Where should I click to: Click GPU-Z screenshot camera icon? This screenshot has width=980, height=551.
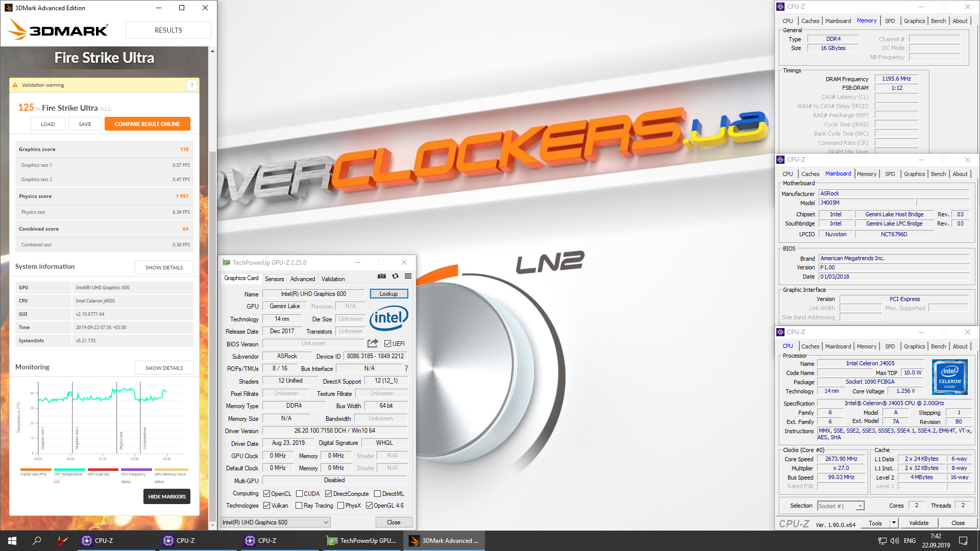click(381, 276)
